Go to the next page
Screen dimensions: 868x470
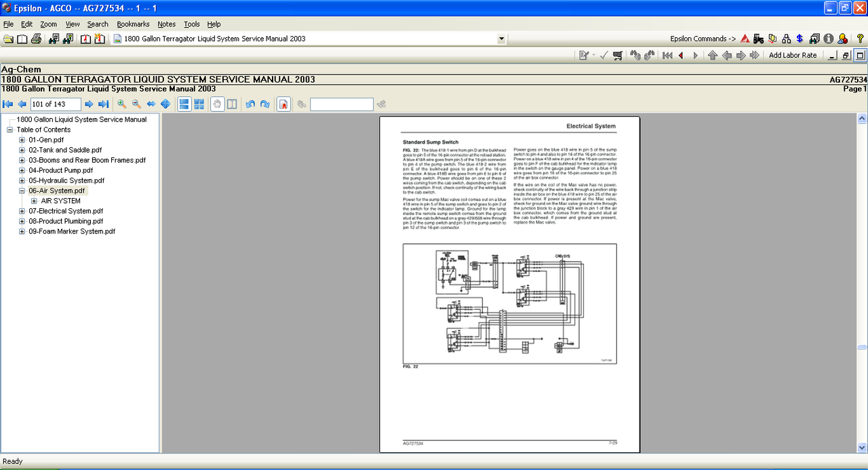click(x=89, y=104)
